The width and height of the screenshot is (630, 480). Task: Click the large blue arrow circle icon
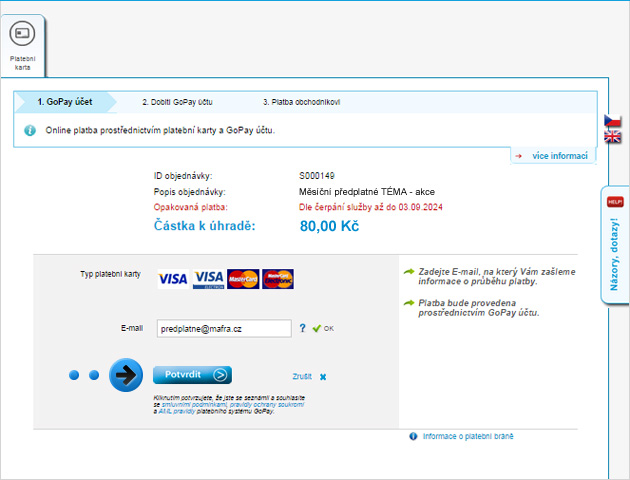pyautogui.click(x=126, y=375)
